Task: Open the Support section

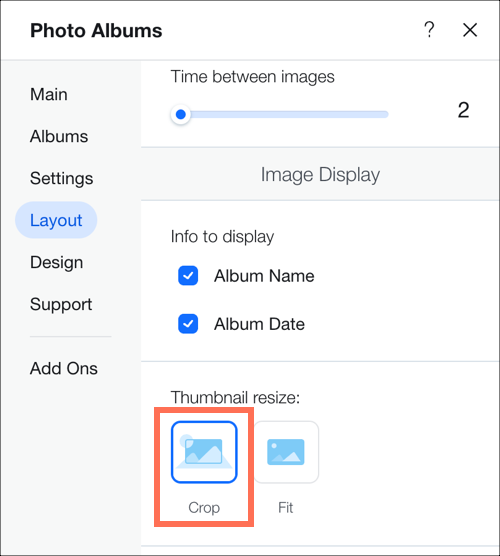Action: pyautogui.click(x=61, y=305)
